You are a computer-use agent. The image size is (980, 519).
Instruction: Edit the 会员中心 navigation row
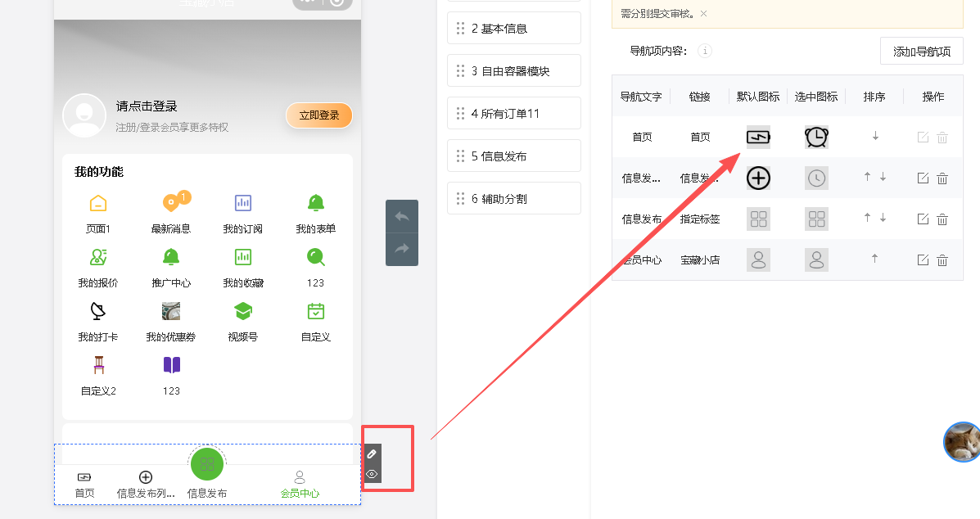923,259
